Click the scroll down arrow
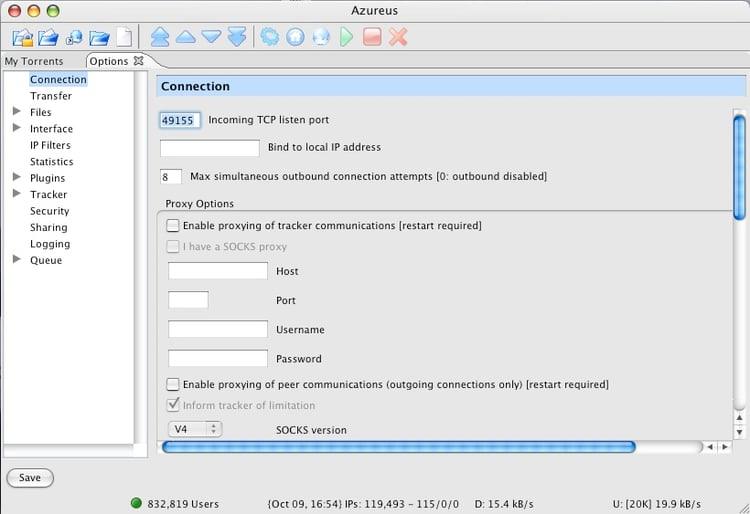This screenshot has width=750, height=514. pyautogui.click(x=739, y=432)
